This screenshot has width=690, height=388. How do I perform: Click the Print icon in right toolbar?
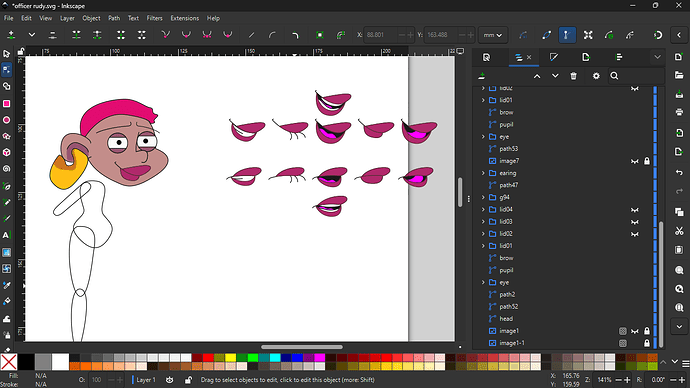click(x=679, y=112)
